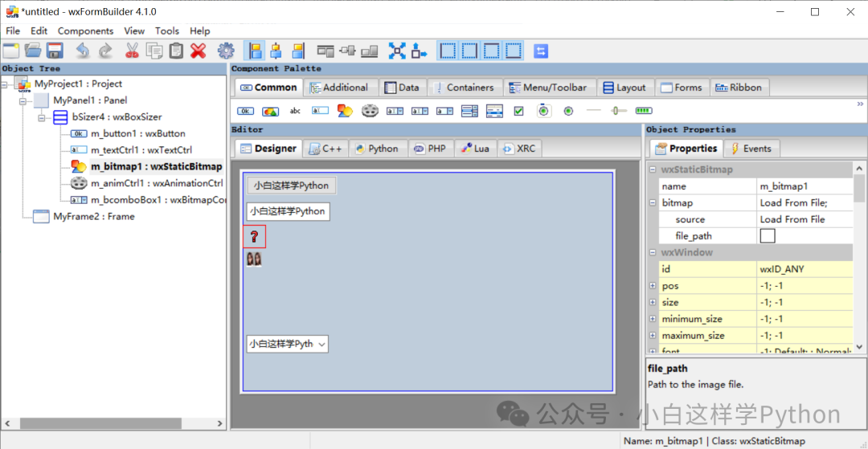Pick the wxStaticText 'abc' palette component
Image resolution: width=868 pixels, height=449 pixels.
point(295,111)
